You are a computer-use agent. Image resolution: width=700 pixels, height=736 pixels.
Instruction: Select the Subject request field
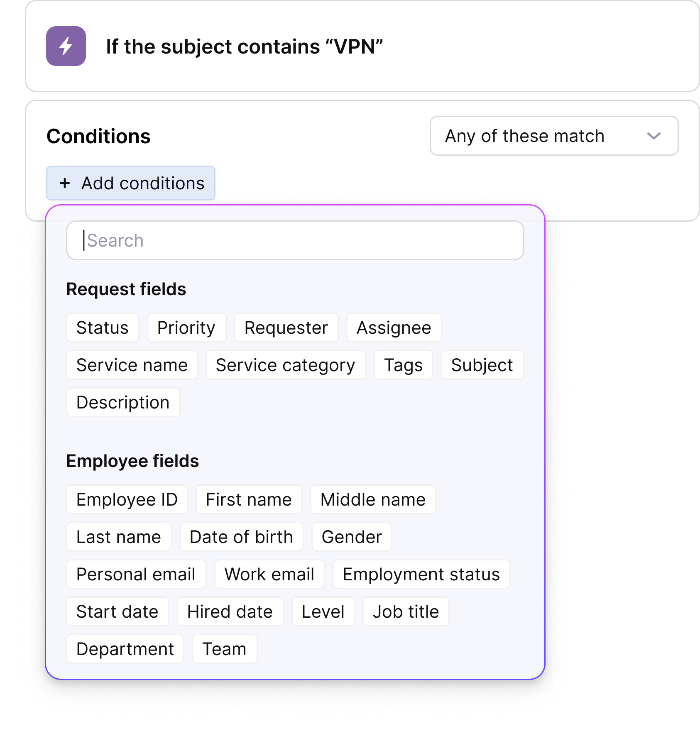pos(482,365)
